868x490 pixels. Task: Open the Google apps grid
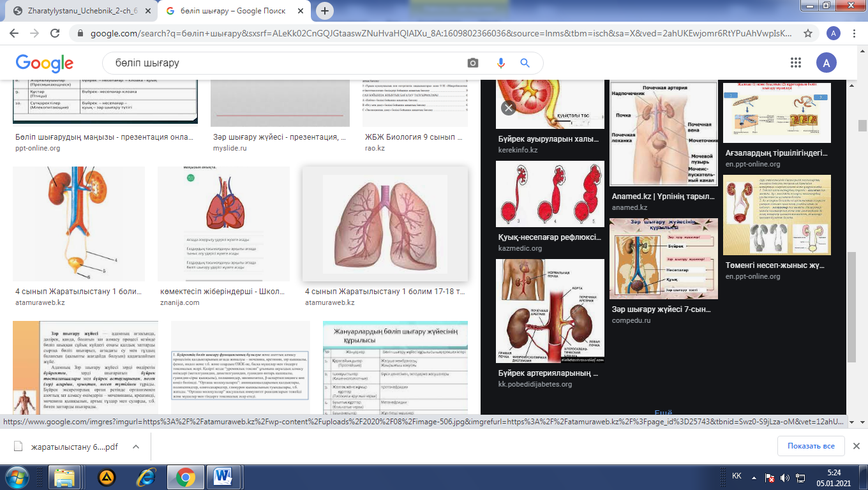[x=795, y=63]
